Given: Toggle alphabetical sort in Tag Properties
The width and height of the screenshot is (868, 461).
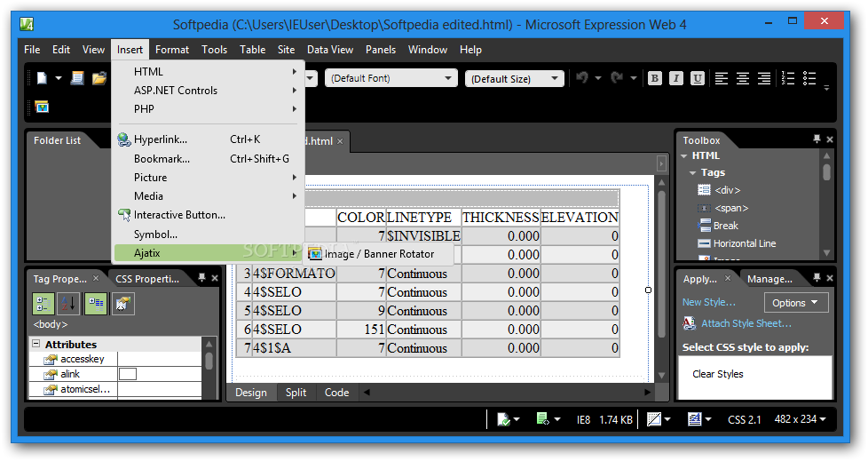Looking at the screenshot, I should [x=69, y=303].
